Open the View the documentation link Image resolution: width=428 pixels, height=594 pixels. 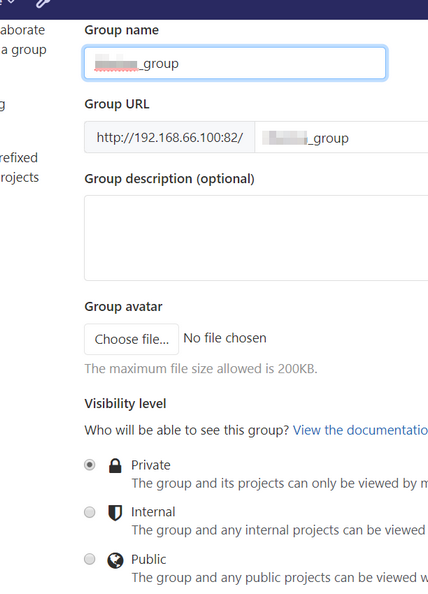pos(360,430)
